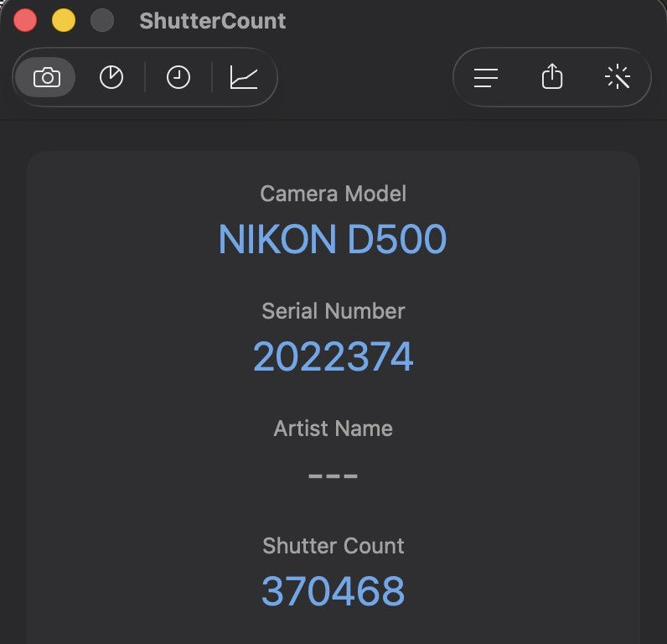The height and width of the screenshot is (644, 667).
Task: Select the serial number 2022374
Action: coord(333,356)
